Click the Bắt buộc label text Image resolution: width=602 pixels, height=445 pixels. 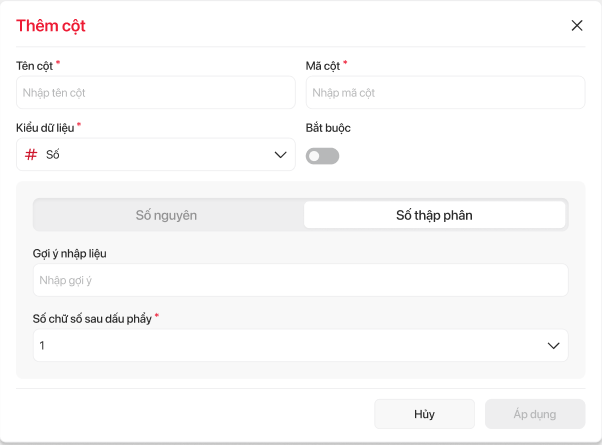tap(327, 128)
